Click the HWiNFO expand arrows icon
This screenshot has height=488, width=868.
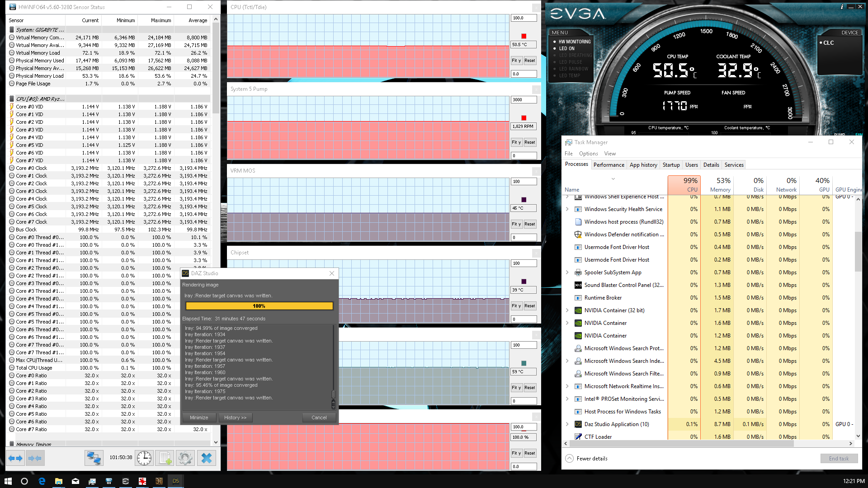pyautogui.click(x=15, y=458)
